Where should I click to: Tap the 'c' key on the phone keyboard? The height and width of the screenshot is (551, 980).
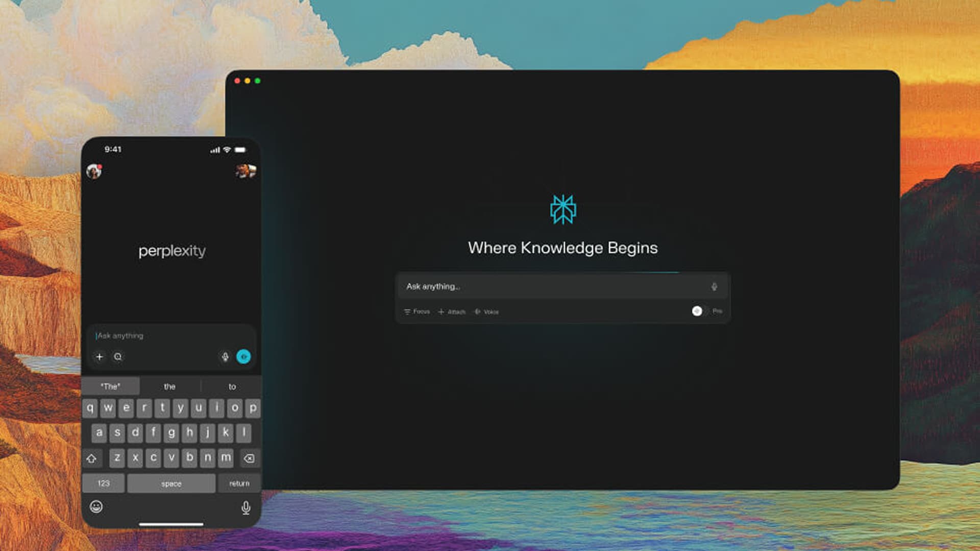(x=153, y=458)
